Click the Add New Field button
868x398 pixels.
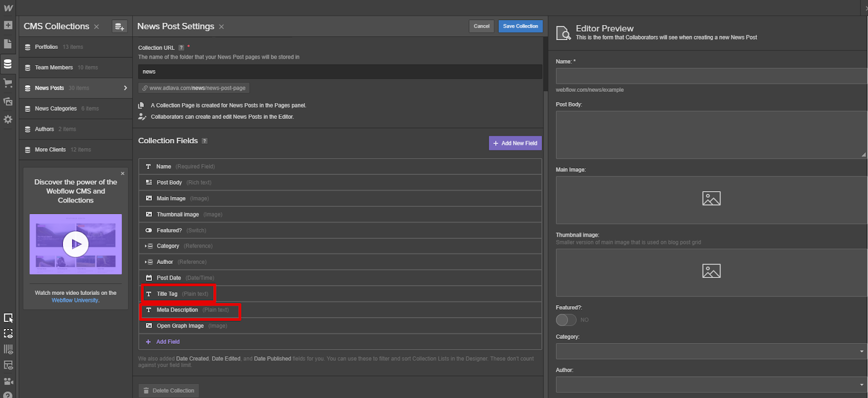[515, 143]
